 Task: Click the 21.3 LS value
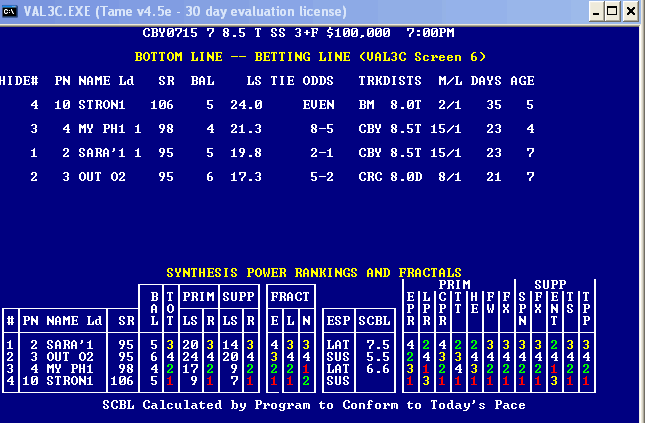246,129
